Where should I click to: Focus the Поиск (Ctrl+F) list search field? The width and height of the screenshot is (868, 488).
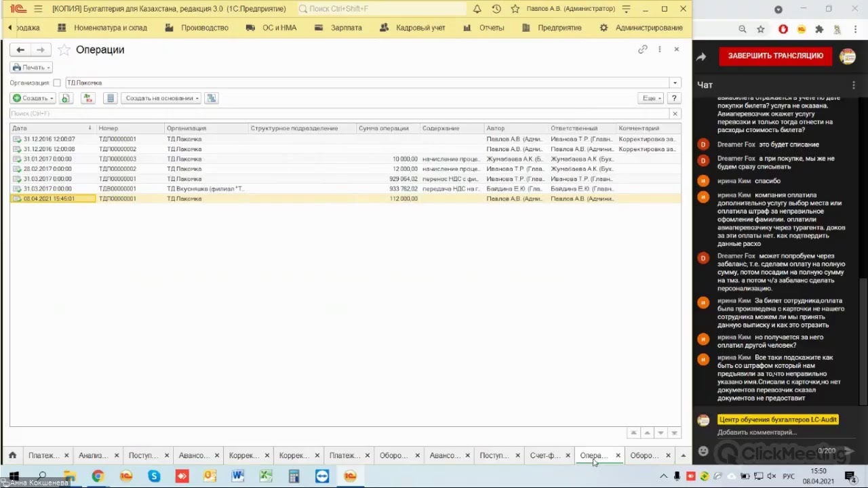point(339,113)
